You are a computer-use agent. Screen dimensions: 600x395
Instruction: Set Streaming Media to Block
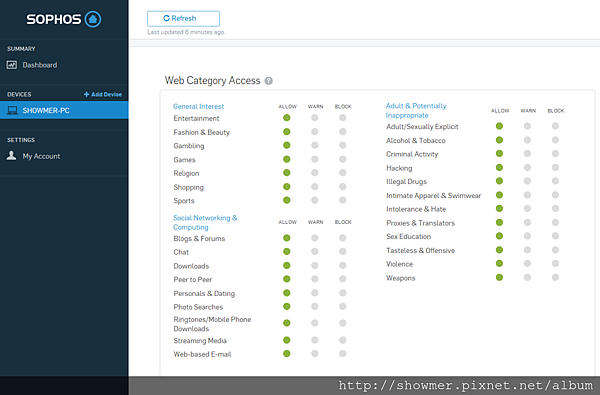pyautogui.click(x=342, y=340)
